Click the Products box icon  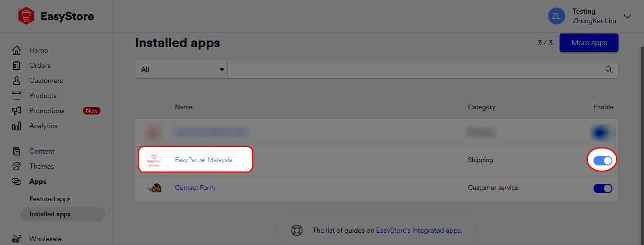coord(17,96)
